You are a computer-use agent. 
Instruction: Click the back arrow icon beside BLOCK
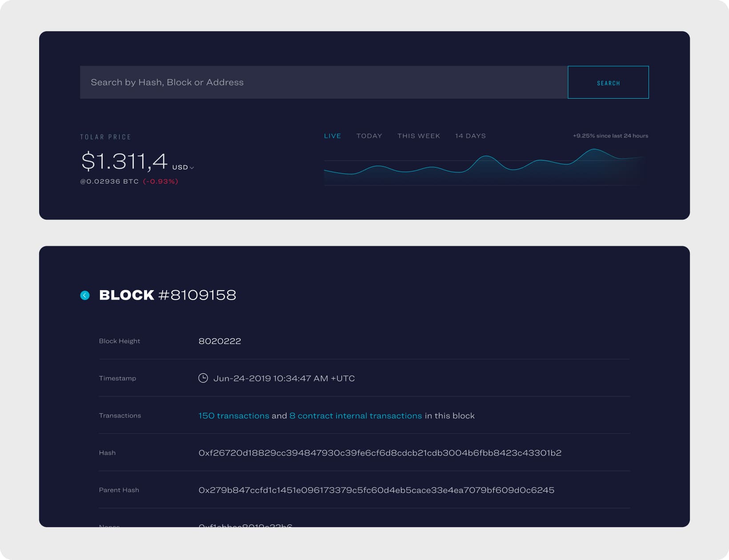pos(85,295)
